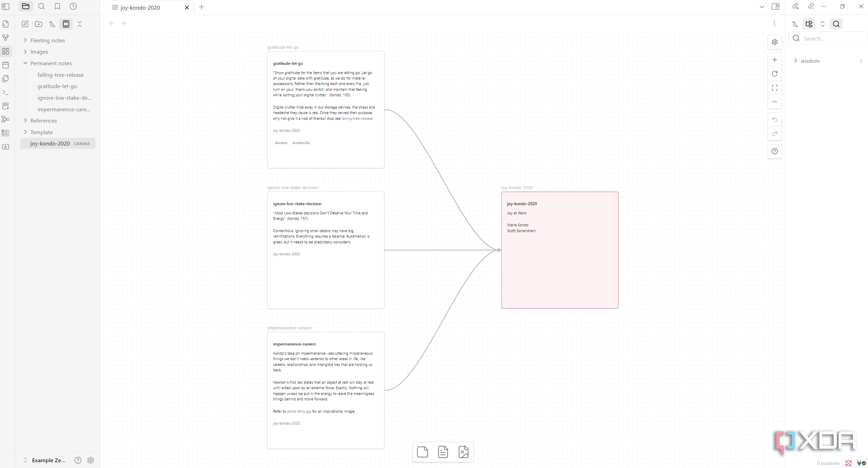Open the file explorer tab
The height and width of the screenshot is (468, 868).
[26, 6]
